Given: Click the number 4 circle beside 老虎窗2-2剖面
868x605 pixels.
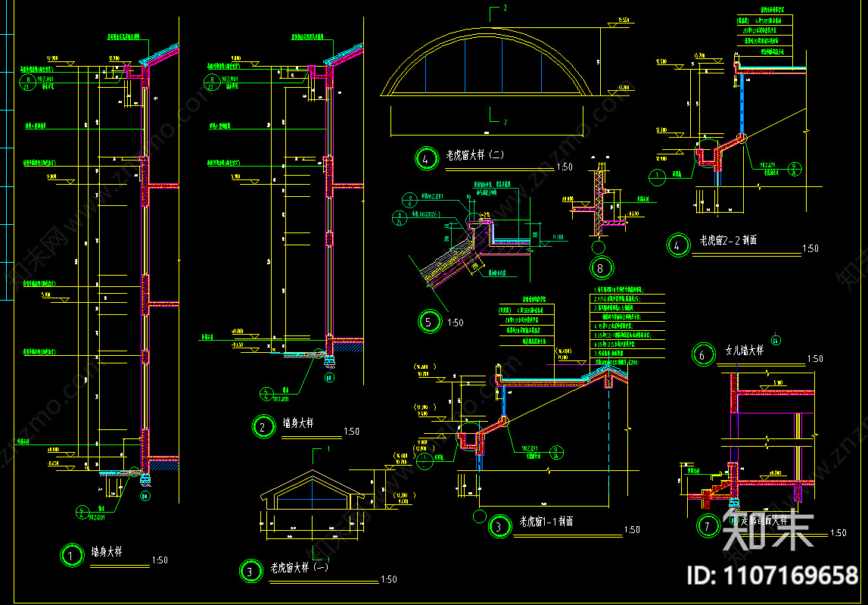Looking at the screenshot, I should coord(677,245).
